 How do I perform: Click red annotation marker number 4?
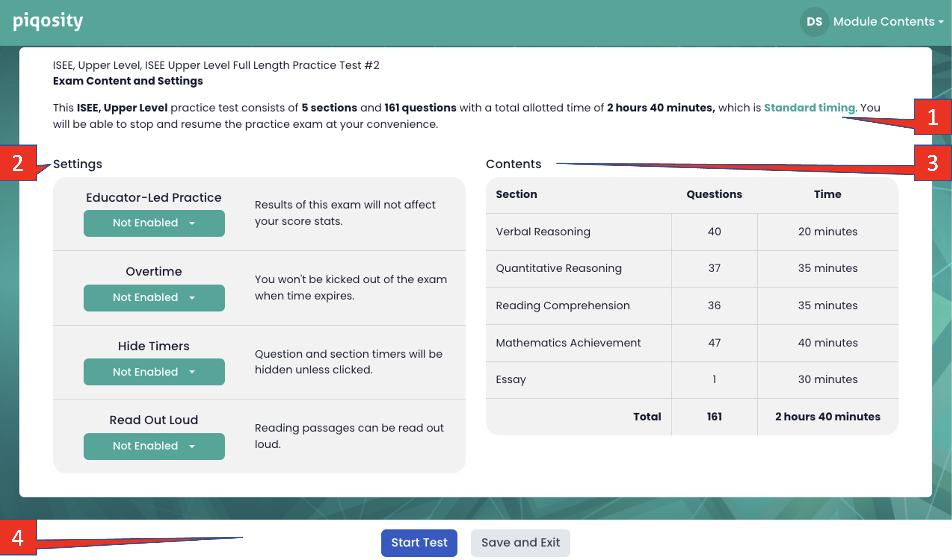point(18,538)
